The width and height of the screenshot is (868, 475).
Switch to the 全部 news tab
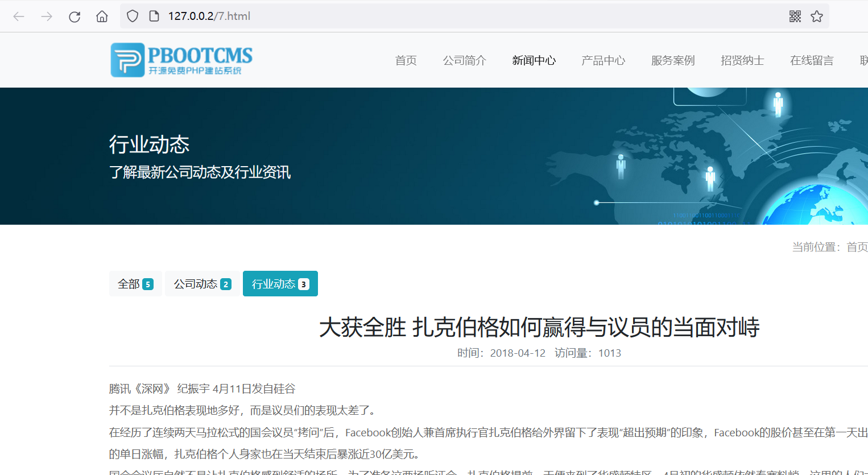[x=135, y=283]
